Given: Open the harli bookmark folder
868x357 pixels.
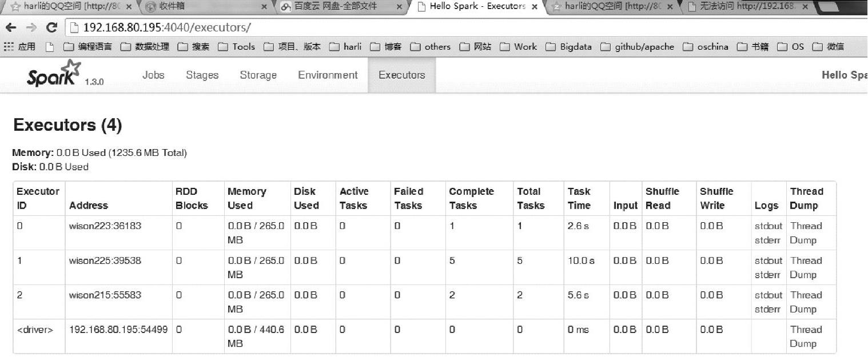Looking at the screenshot, I should pos(345,47).
